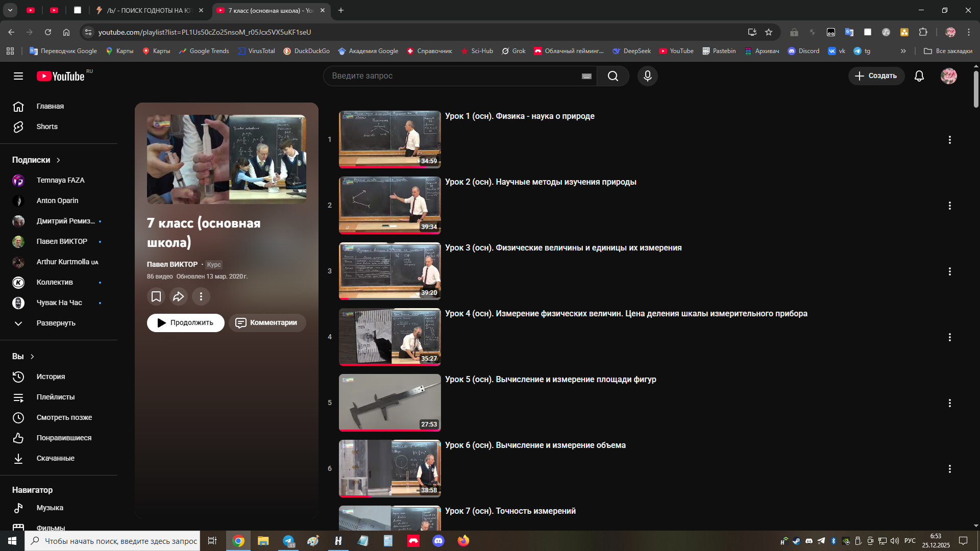Share the playlist using the arrow icon
The image size is (980, 551).
point(179,296)
